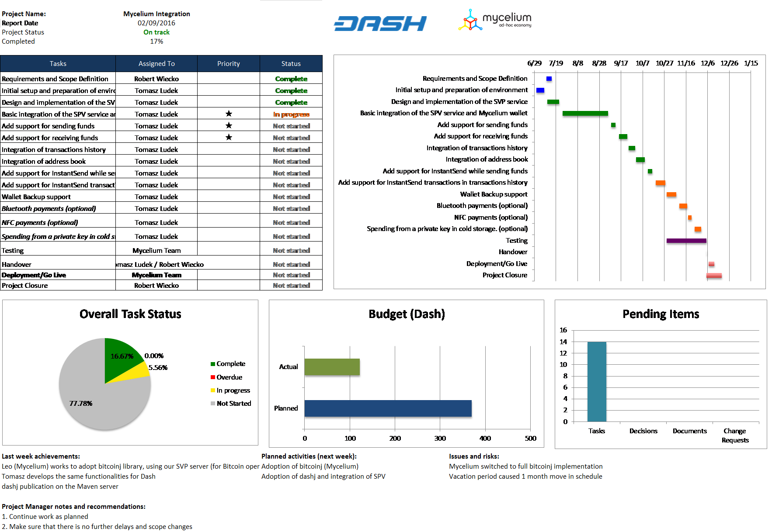Select the Assigned To column header
Viewport: 779px width, 532px height.
pos(156,64)
